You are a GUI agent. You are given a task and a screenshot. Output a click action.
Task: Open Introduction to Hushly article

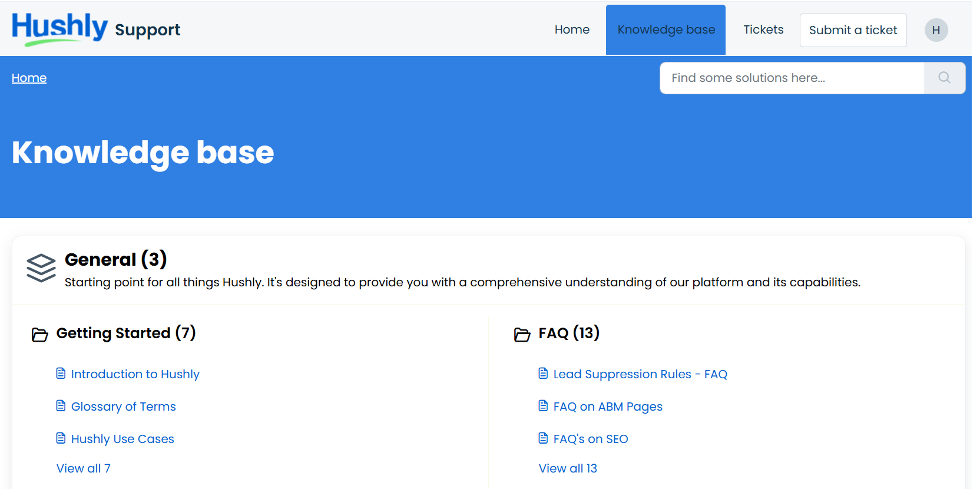coord(135,374)
